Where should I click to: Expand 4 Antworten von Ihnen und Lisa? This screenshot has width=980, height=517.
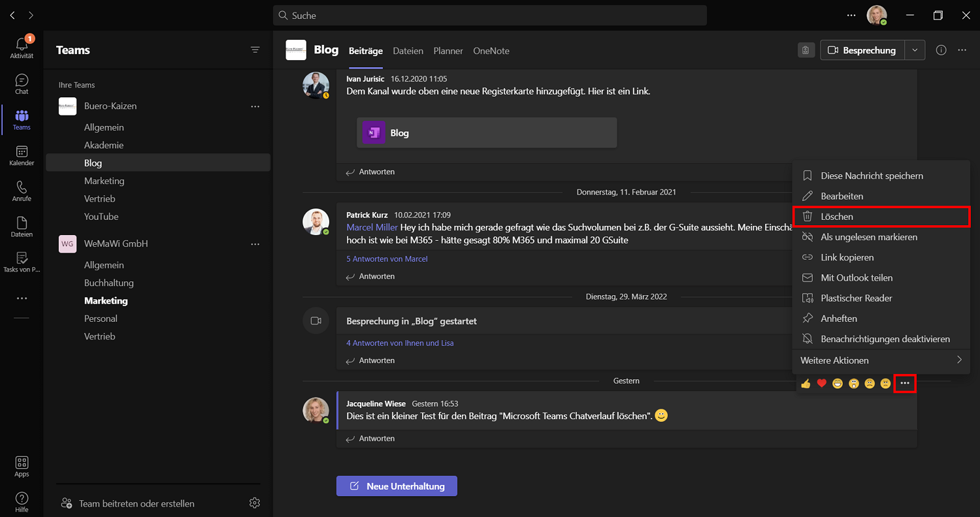point(400,343)
